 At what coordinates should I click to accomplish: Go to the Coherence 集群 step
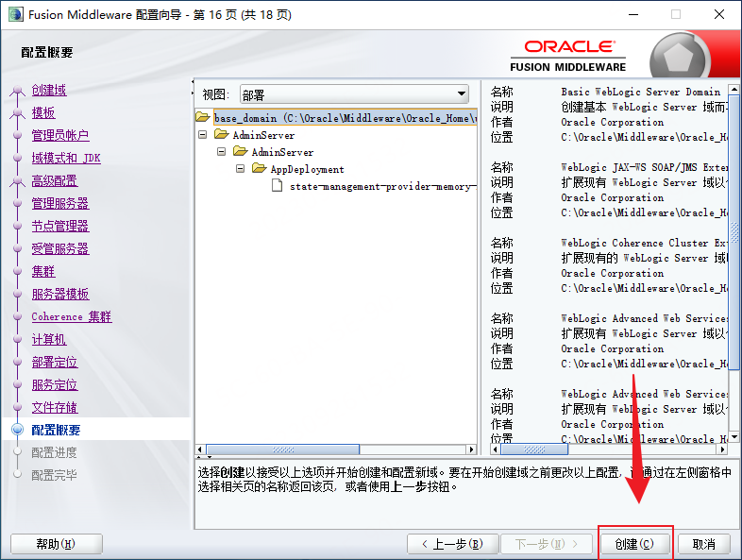coord(72,316)
